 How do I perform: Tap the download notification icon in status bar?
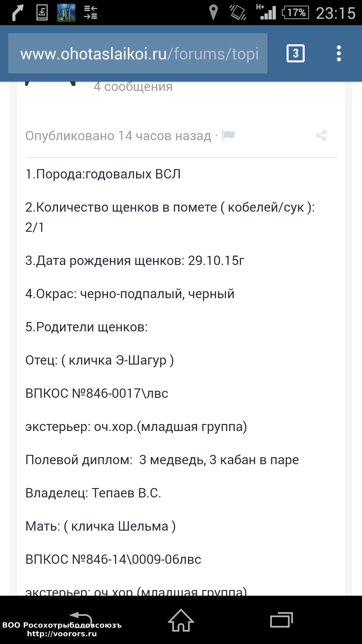(x=42, y=13)
